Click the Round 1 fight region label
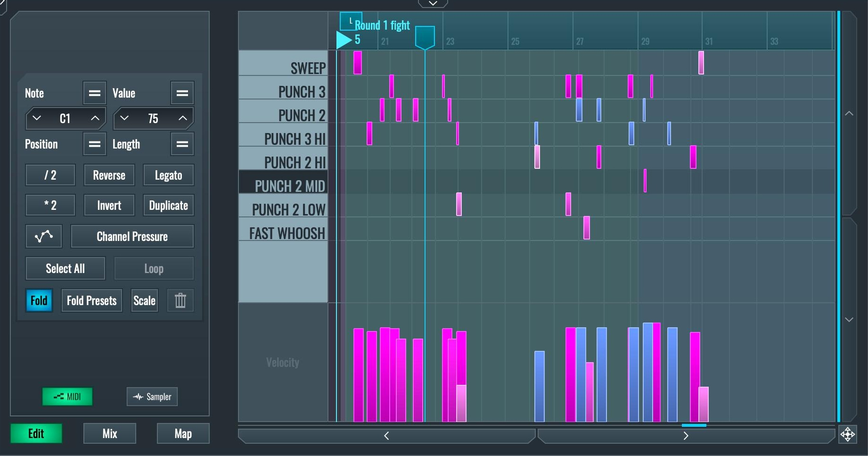 pyautogui.click(x=382, y=25)
